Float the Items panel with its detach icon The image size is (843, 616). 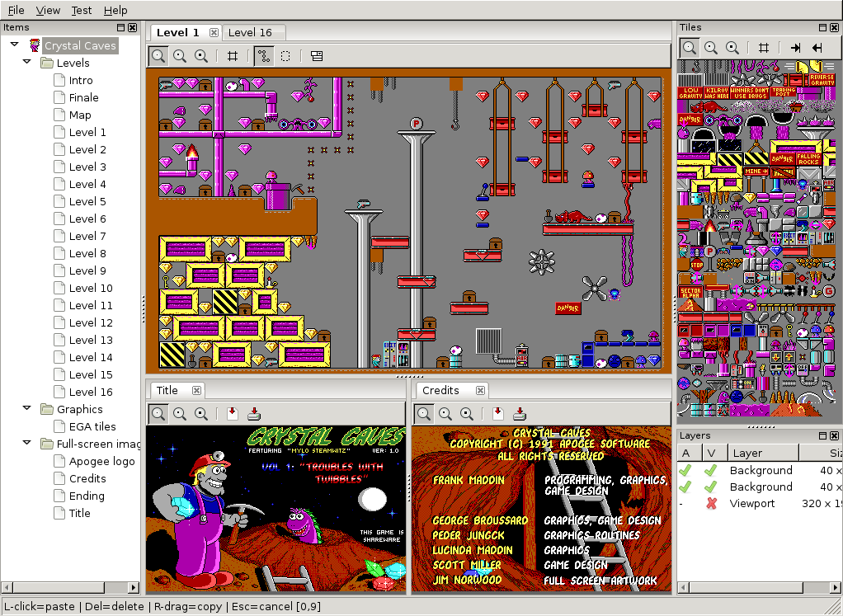[121, 27]
